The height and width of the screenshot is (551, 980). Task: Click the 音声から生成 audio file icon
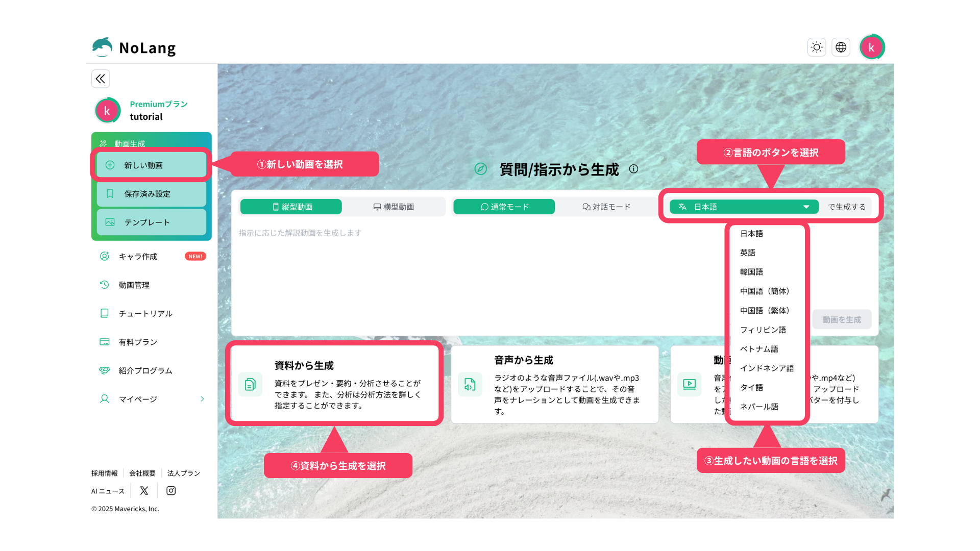(470, 384)
